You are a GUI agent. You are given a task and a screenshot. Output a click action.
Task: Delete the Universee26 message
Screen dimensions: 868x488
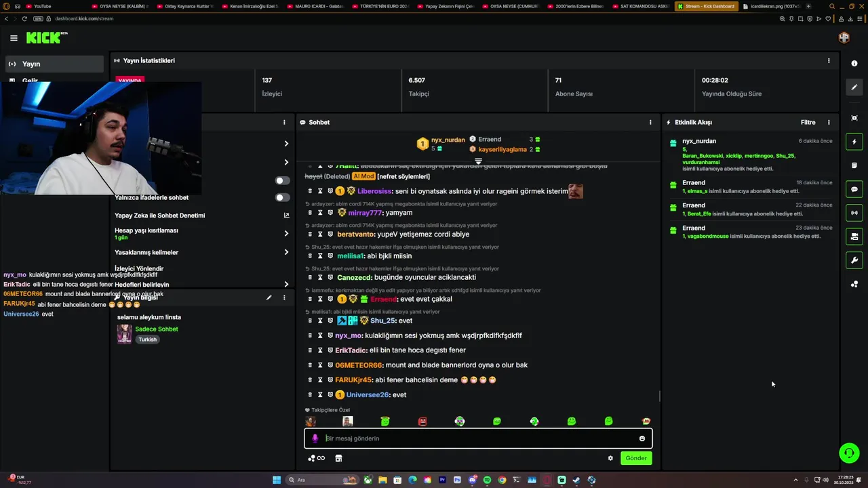[310, 395]
